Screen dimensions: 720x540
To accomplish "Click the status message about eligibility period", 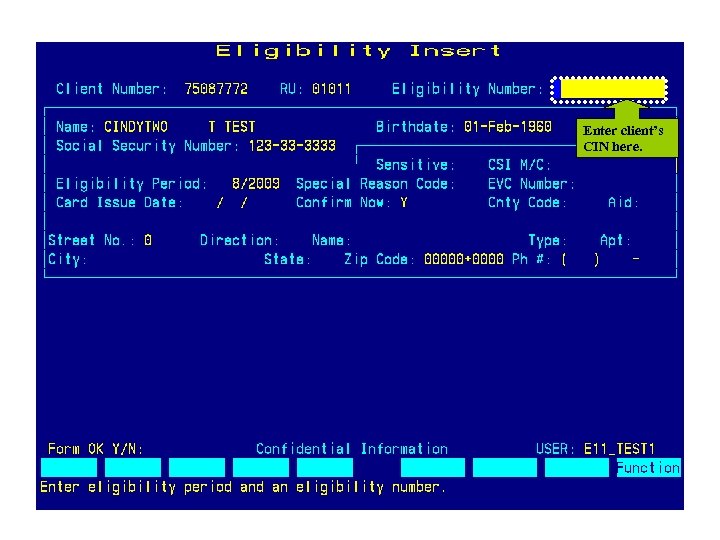I will point(243,487).
